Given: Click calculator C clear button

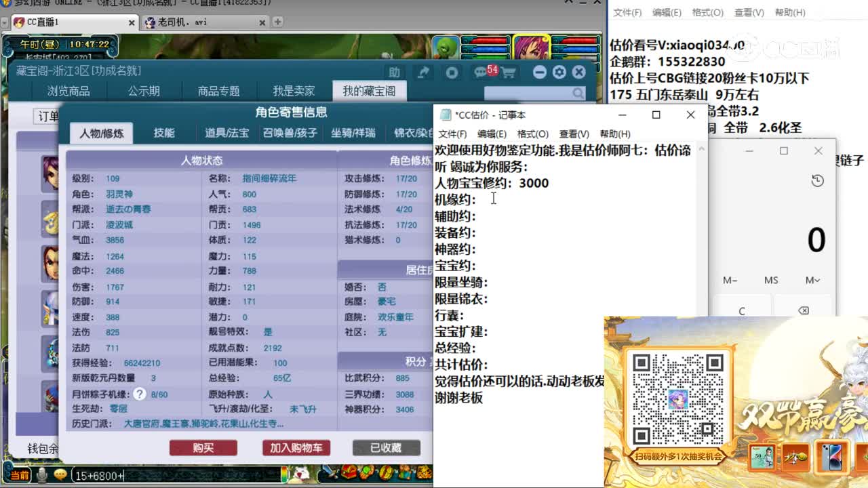Looking at the screenshot, I should 742,310.
